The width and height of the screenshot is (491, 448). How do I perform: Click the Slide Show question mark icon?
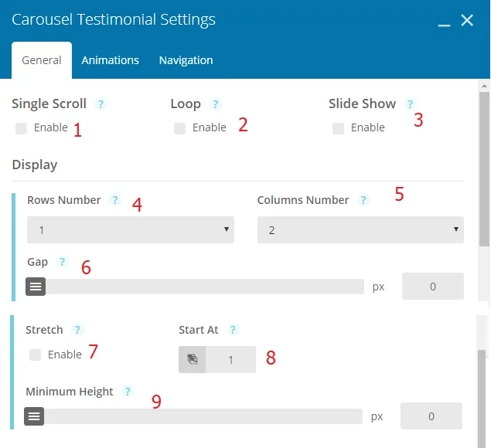click(410, 104)
